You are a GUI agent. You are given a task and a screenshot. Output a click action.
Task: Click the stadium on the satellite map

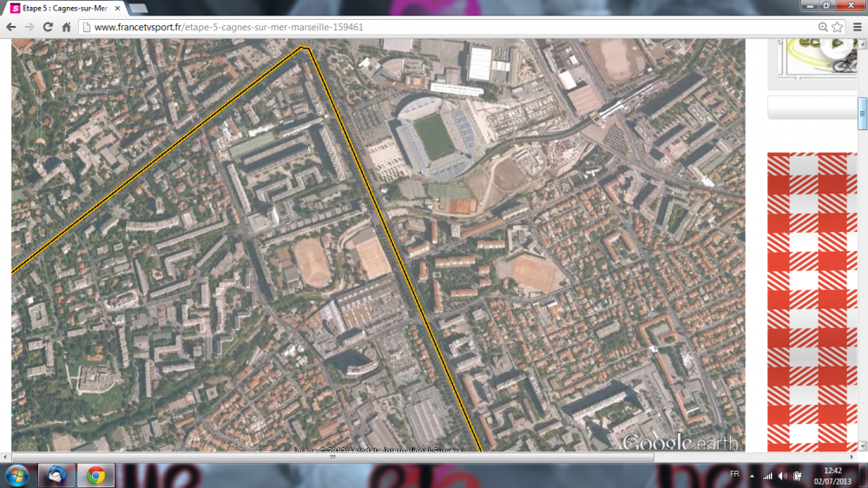click(436, 137)
